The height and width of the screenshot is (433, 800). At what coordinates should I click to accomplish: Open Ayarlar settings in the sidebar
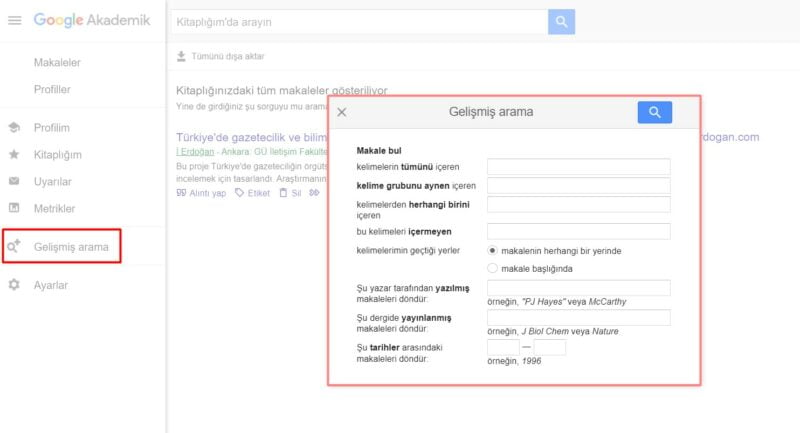tap(50, 285)
